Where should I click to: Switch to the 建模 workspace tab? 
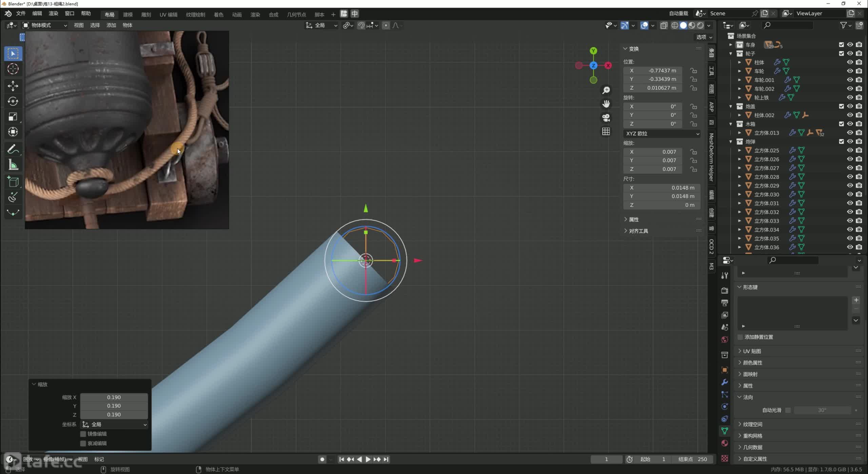(x=128, y=15)
